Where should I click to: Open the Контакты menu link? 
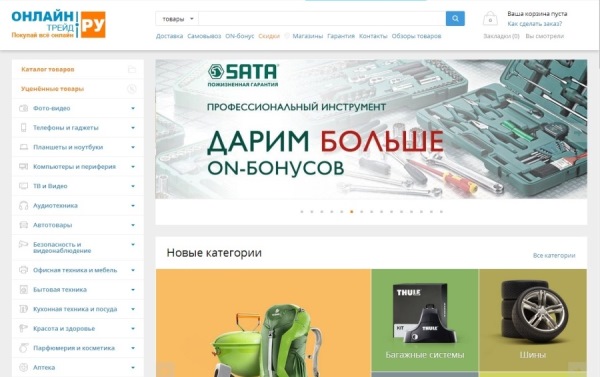(x=373, y=36)
